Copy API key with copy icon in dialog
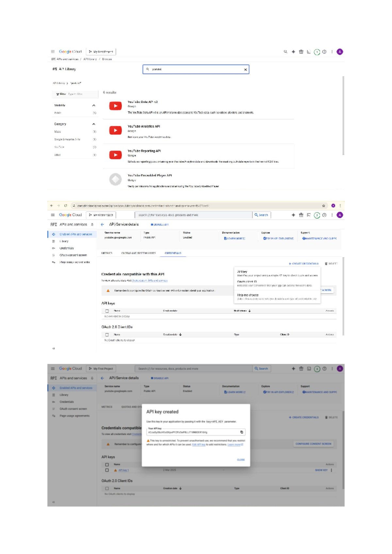 242,432
